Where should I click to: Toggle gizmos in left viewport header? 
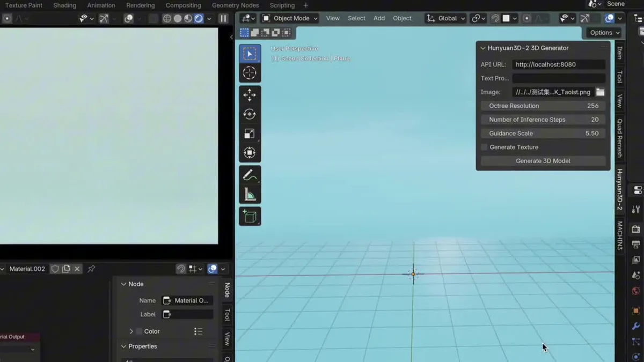coord(104,18)
